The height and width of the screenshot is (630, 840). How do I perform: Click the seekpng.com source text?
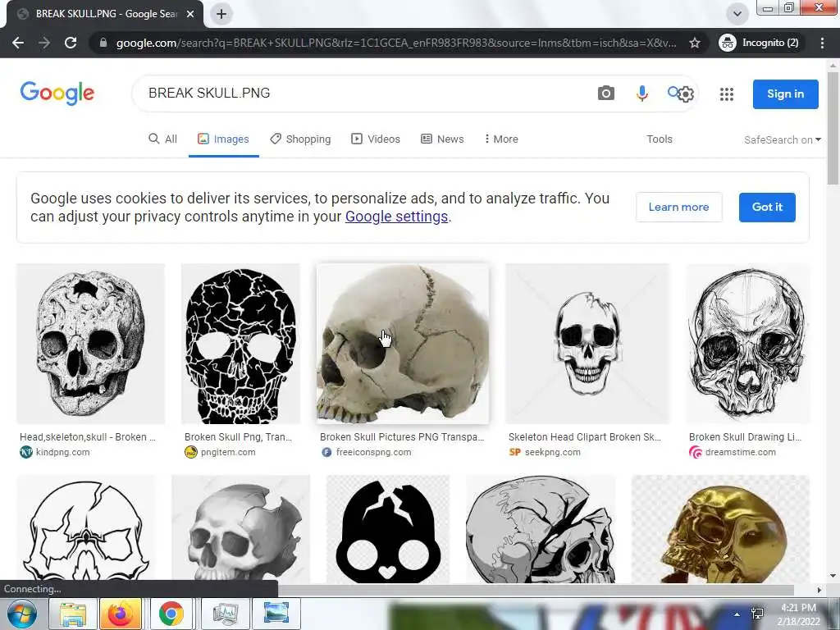(553, 452)
